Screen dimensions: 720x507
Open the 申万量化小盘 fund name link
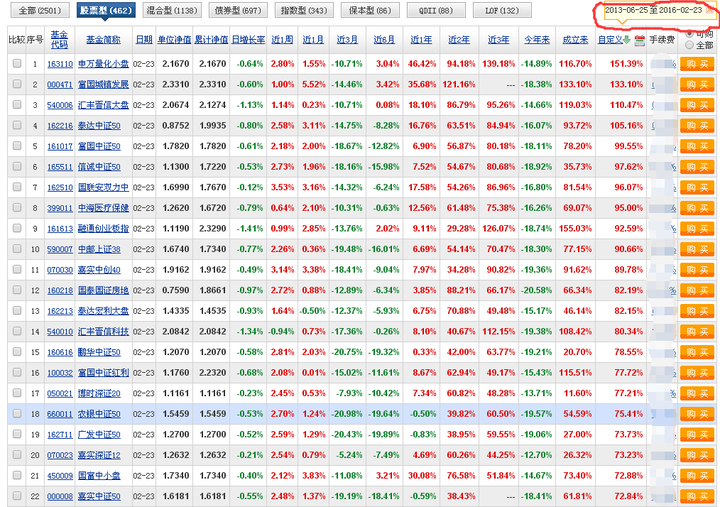click(103, 63)
